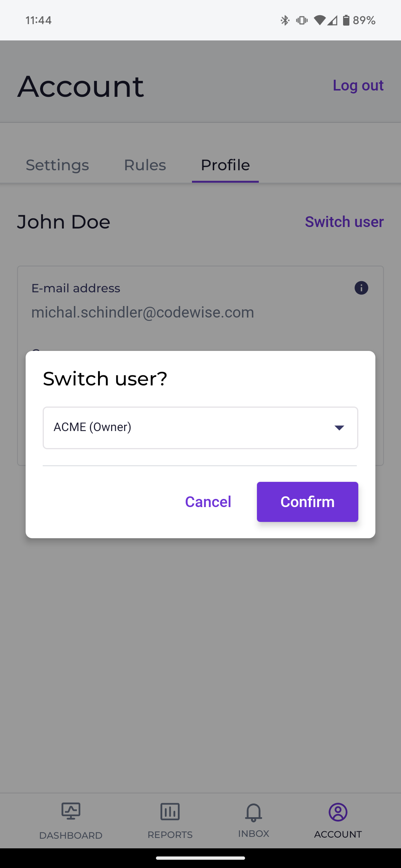Tap the battery status icon
The image size is (401, 868).
tap(346, 20)
